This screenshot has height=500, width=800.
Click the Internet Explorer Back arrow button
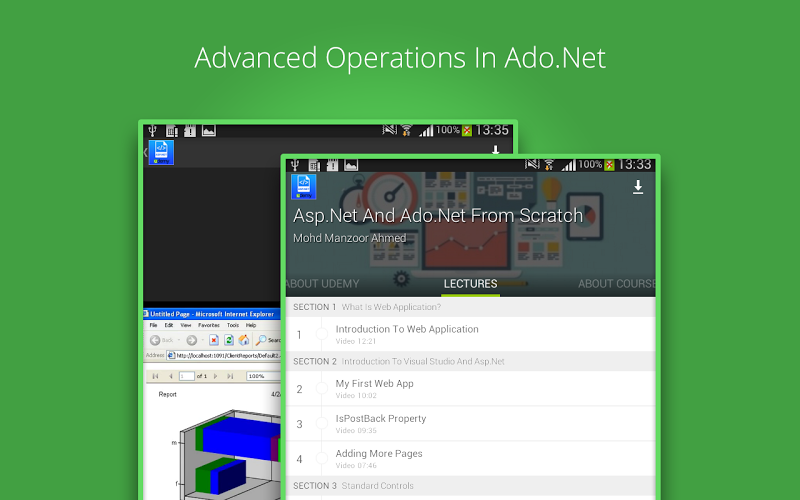pyautogui.click(x=155, y=340)
